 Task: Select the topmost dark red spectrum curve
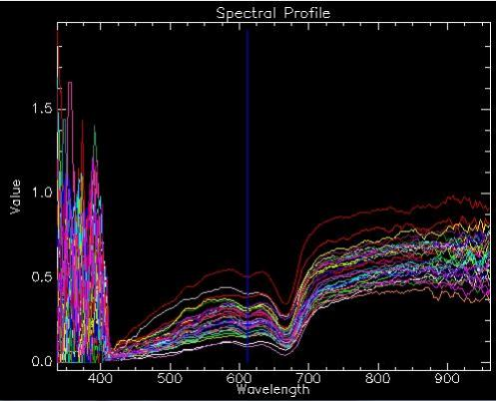(x=367, y=210)
